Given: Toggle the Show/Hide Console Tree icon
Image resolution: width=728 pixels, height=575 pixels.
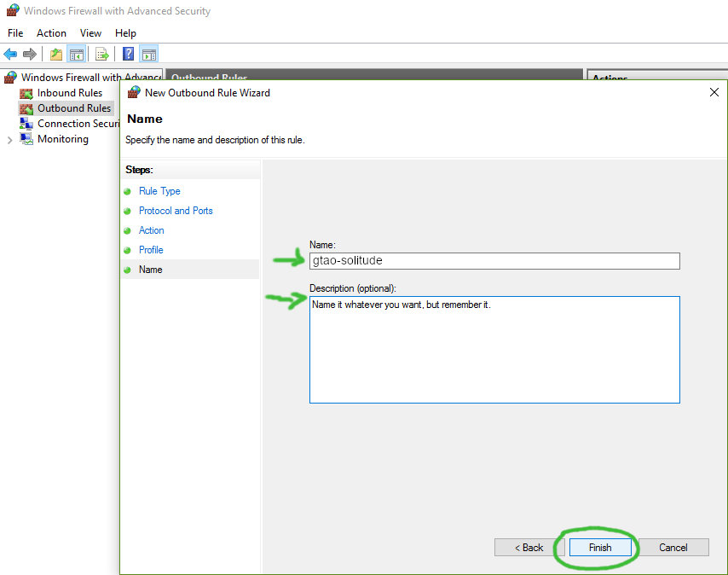Looking at the screenshot, I should click(77, 55).
